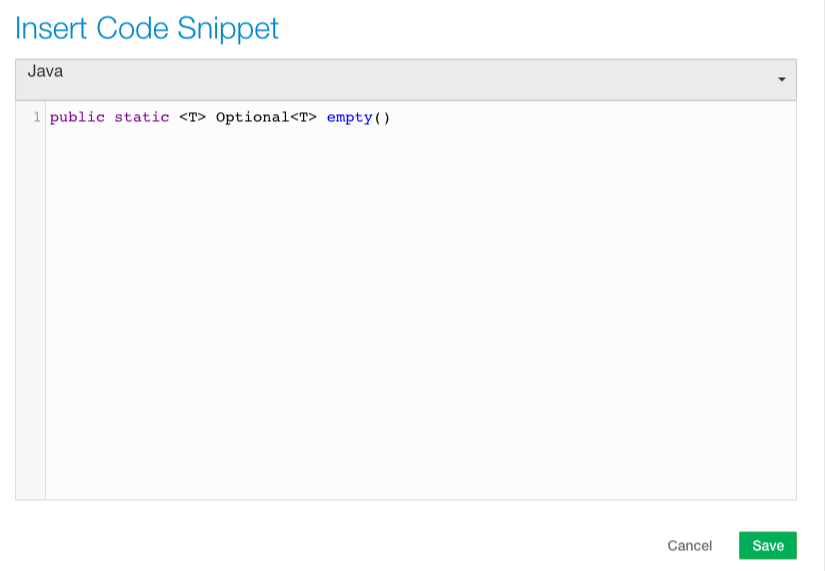Click blank area in the code editor
Image resolution: width=825 pixels, height=571 pixels.
[420, 300]
